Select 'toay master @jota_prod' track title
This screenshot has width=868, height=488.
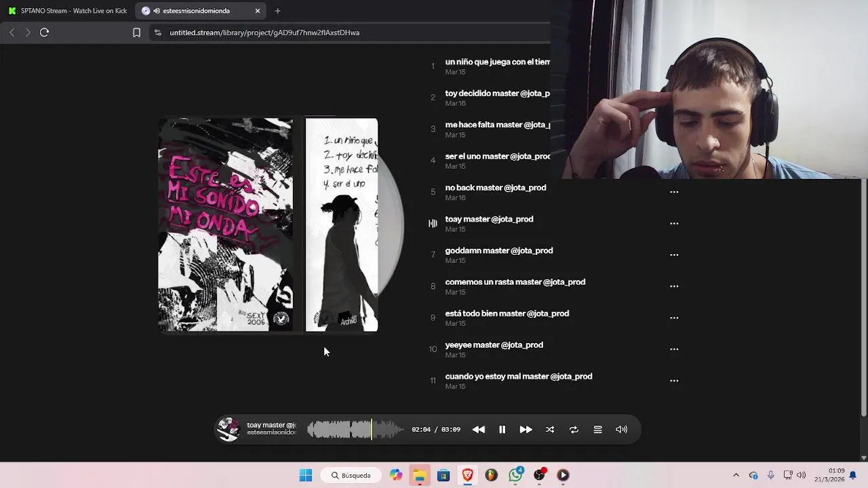[489, 219]
